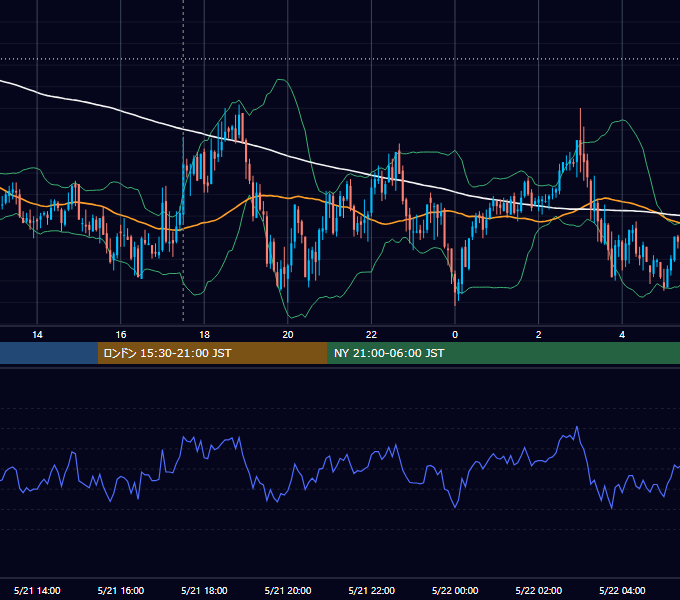The image size is (680, 600).
Task: Click the '2' hour label on the price chart axis
Action: 539,335
